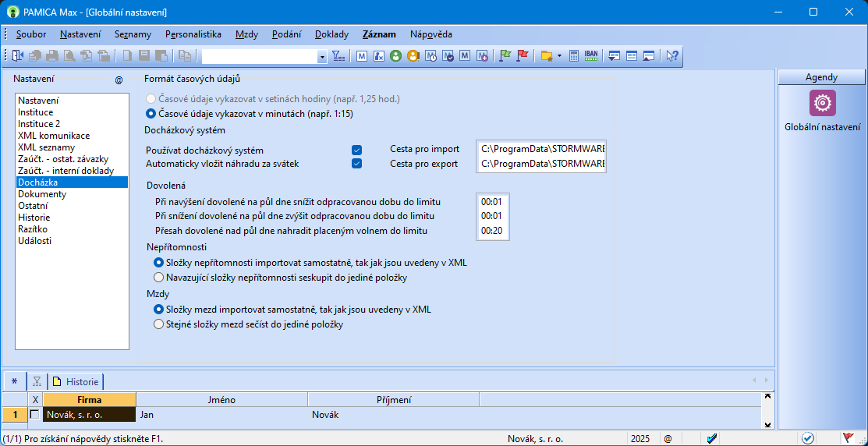Sort by Firma column header

click(x=90, y=399)
